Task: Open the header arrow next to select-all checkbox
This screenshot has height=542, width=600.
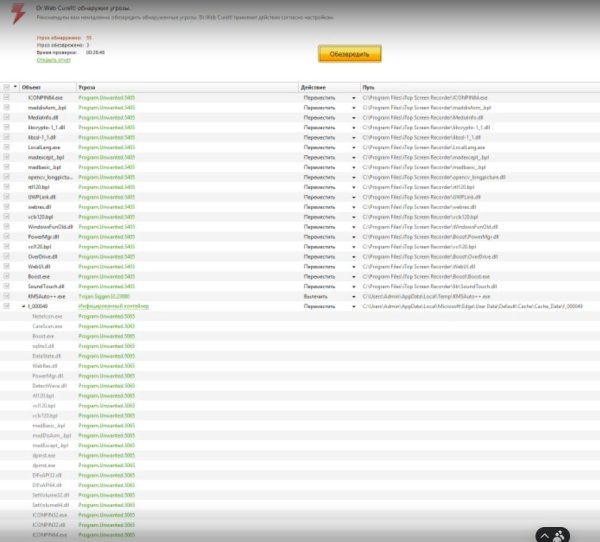Action: [x=15, y=87]
